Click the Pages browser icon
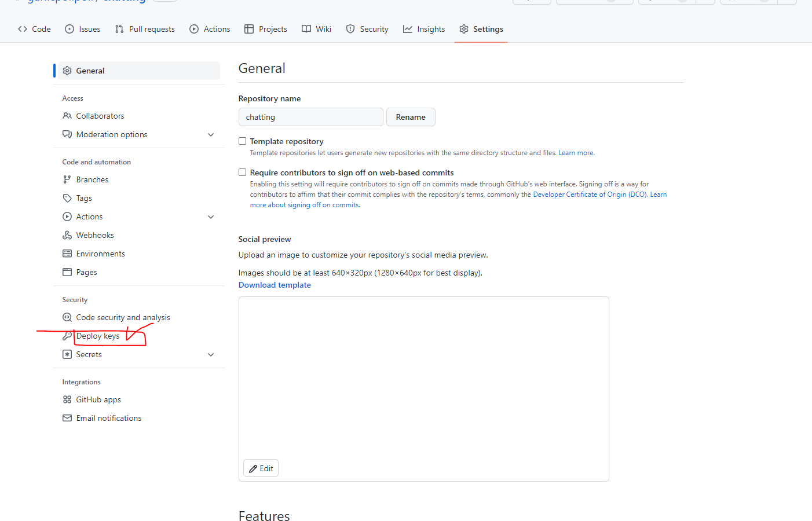 coord(67,272)
